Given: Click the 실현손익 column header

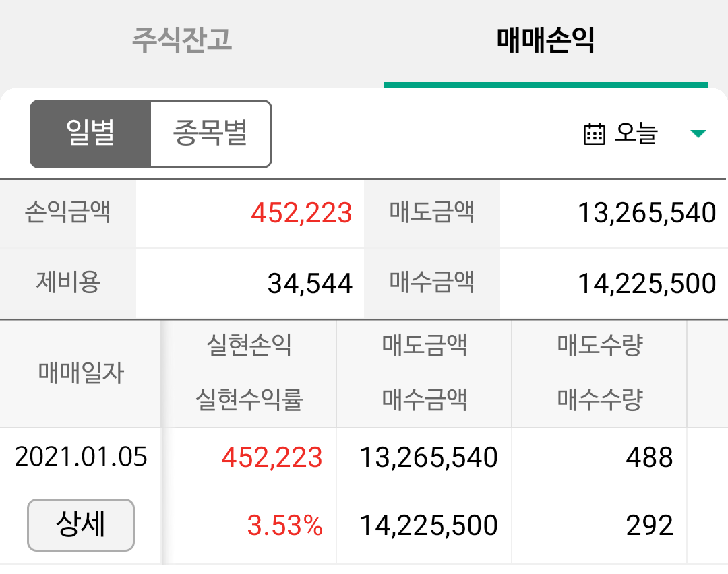Looking at the screenshot, I should 249,346.
